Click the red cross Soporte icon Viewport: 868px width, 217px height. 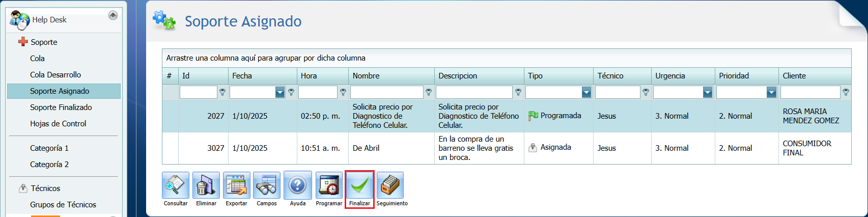click(x=23, y=42)
